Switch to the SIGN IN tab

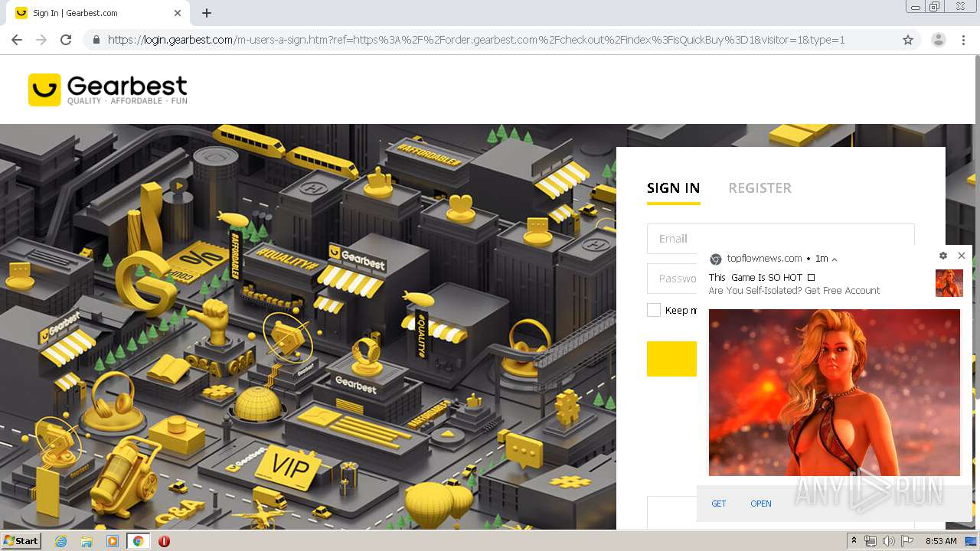pyautogui.click(x=673, y=188)
